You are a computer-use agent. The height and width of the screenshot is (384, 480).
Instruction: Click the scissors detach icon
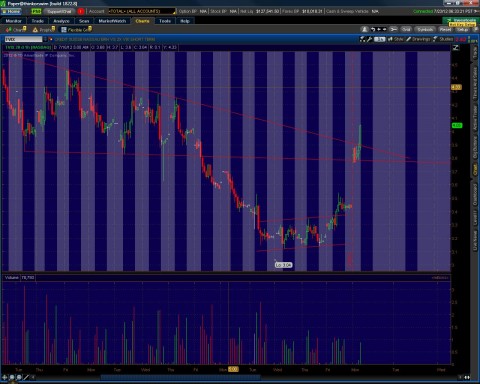tap(394, 30)
